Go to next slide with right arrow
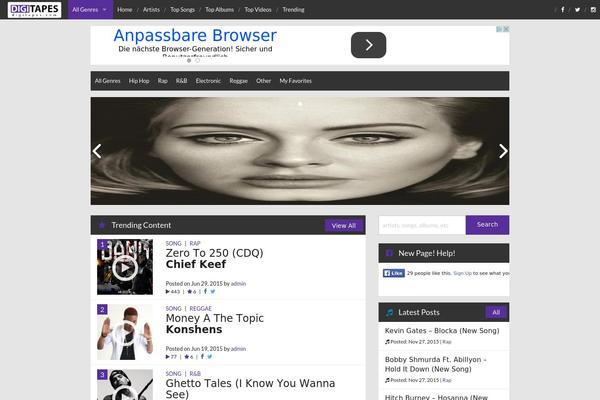Viewport: 600px width, 400px height. click(x=503, y=151)
